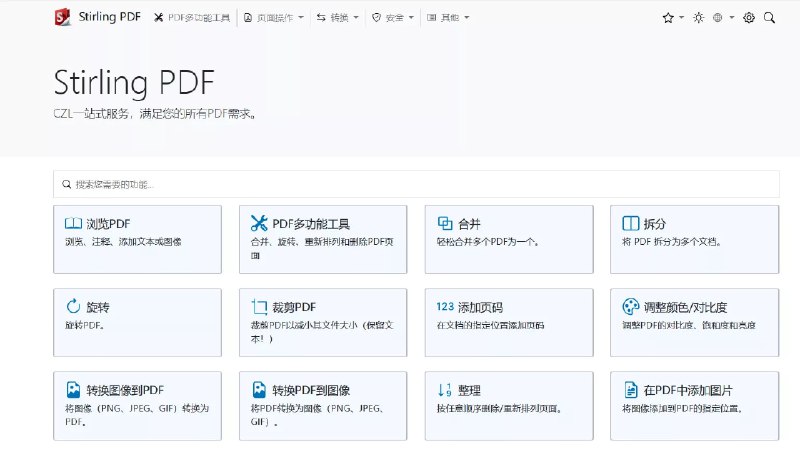Screen dimensions: 800x451
Task: Click the large Stirling PDF heading
Action: coord(134,82)
